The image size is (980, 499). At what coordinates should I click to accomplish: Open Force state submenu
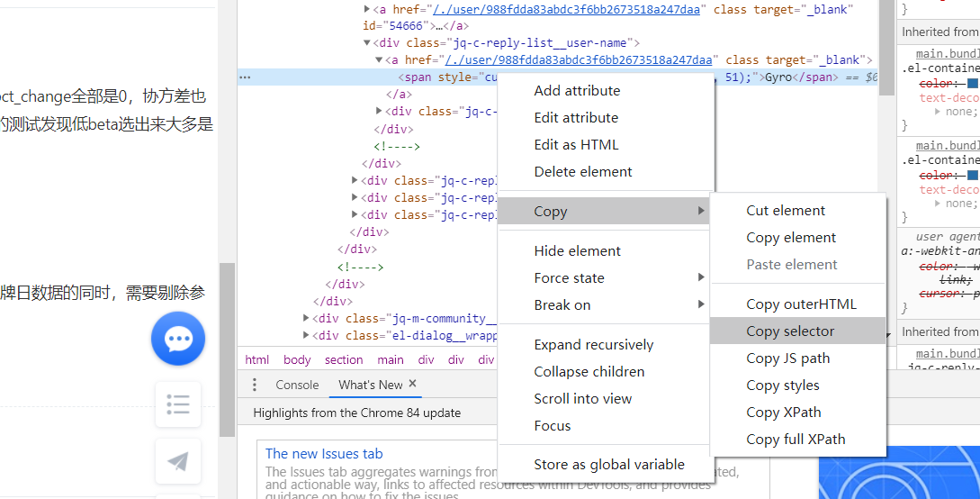click(x=605, y=277)
